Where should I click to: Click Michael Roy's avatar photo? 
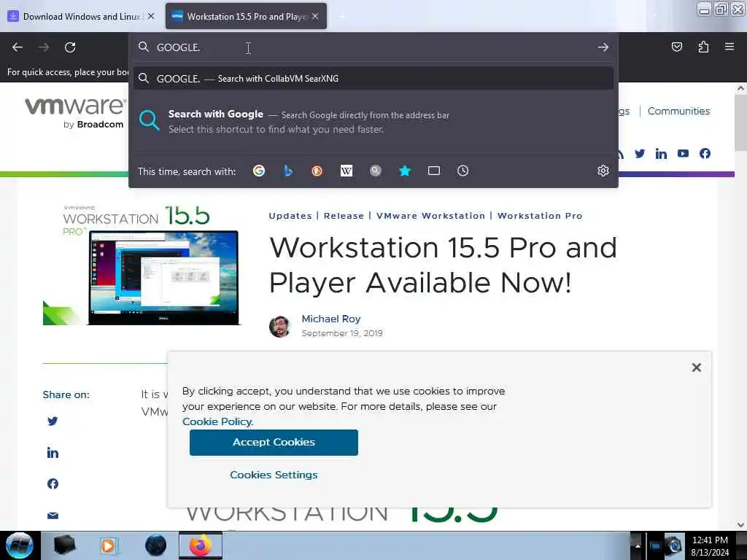pos(280,327)
